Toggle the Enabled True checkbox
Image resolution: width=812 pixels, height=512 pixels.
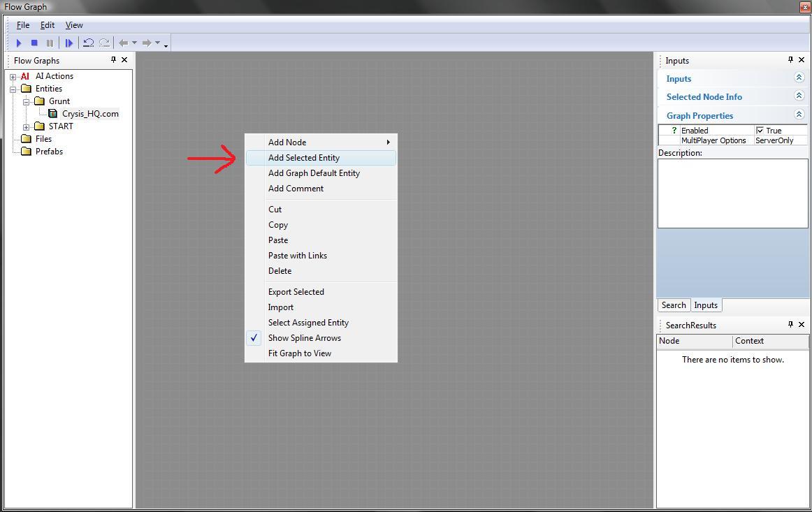point(760,131)
